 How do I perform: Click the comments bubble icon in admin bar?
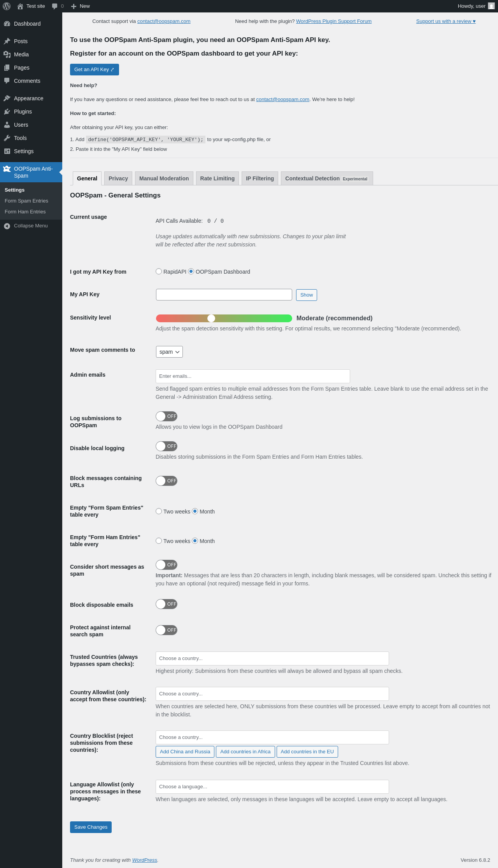(54, 6)
